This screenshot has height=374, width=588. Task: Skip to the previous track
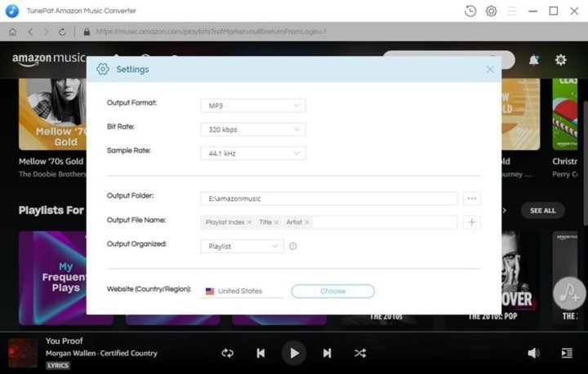pos(261,353)
